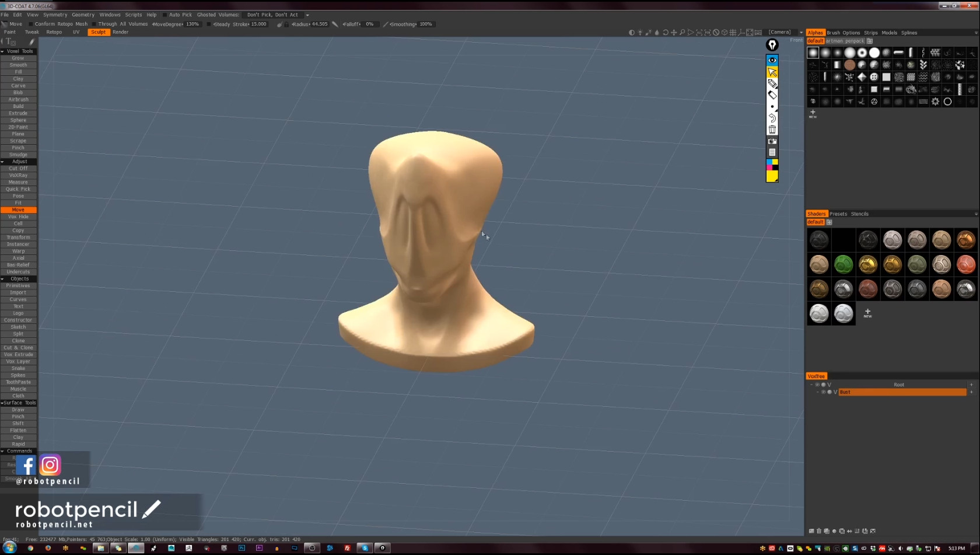Click the four-arrow pan icon in the viewport toolbar
This screenshot has width=980, height=555.
[x=674, y=33]
